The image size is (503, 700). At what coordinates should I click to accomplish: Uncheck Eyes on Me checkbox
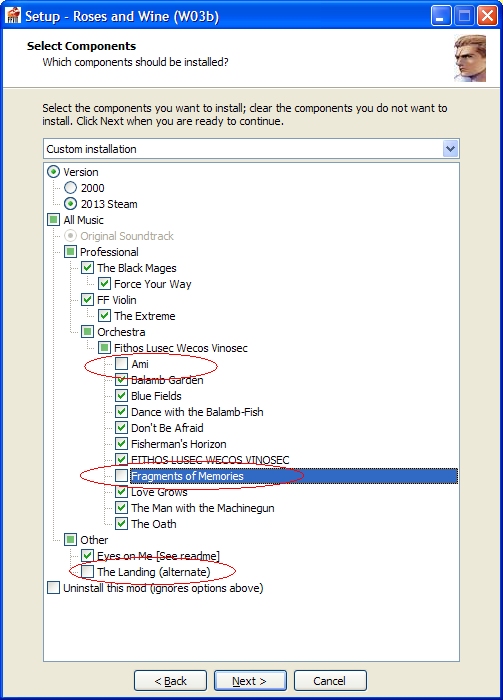[87, 556]
